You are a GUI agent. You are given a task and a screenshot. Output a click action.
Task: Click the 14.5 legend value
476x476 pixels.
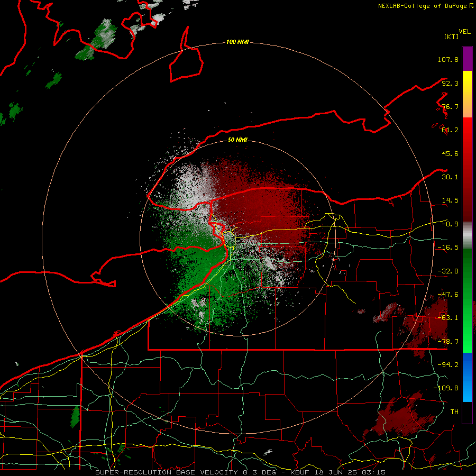tap(450, 200)
